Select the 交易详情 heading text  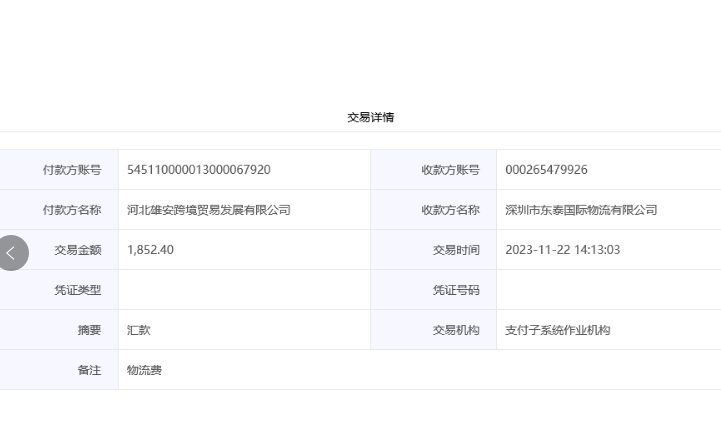(x=371, y=117)
